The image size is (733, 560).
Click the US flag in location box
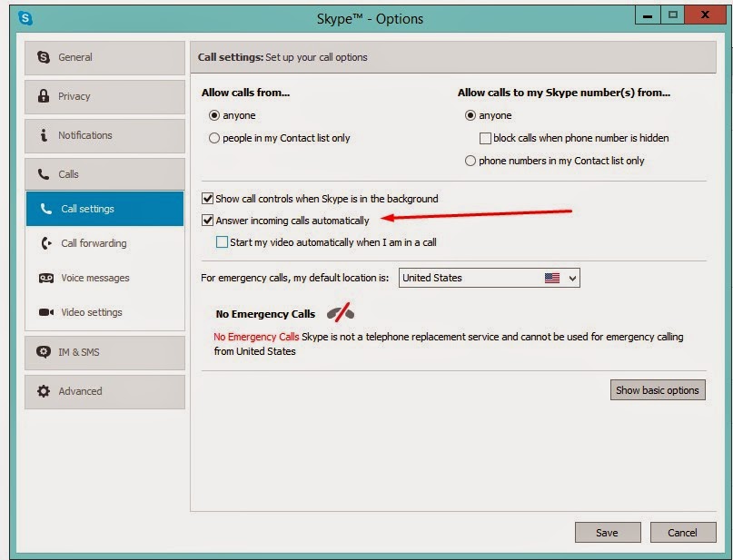pyautogui.click(x=552, y=278)
